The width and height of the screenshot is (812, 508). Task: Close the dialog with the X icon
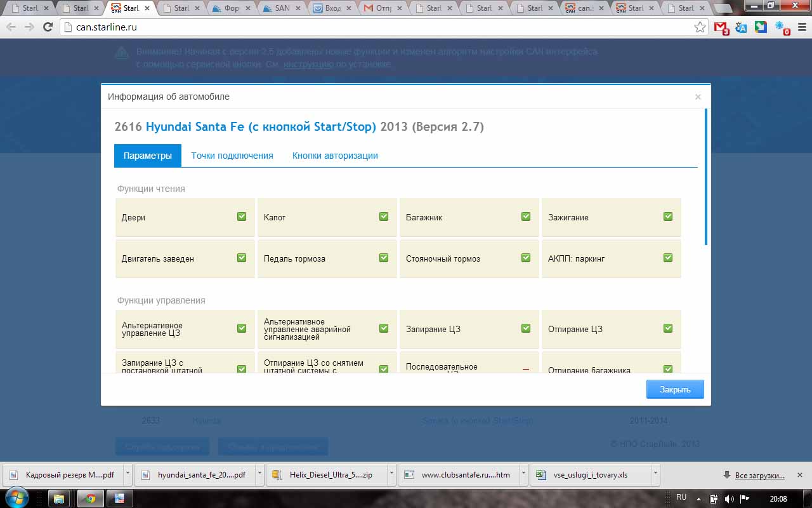pos(698,97)
